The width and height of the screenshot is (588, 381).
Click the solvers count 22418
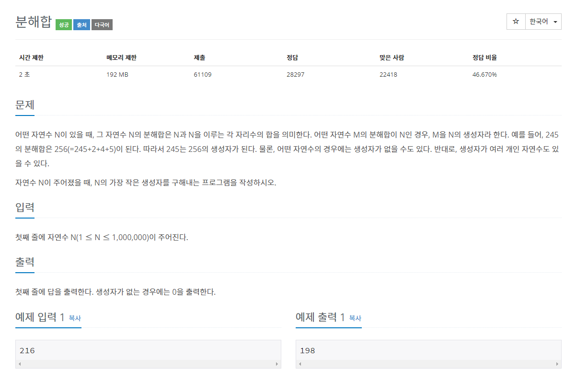point(388,74)
